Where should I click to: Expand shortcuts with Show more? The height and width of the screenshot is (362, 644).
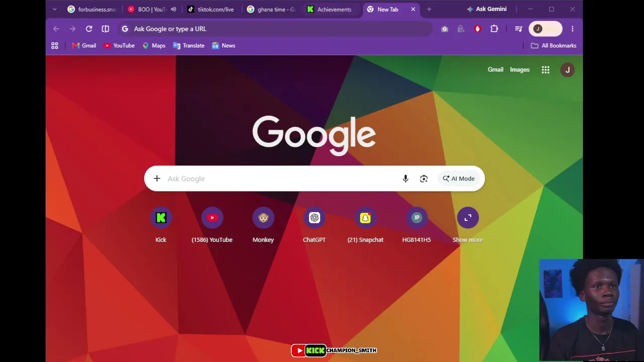467,225
